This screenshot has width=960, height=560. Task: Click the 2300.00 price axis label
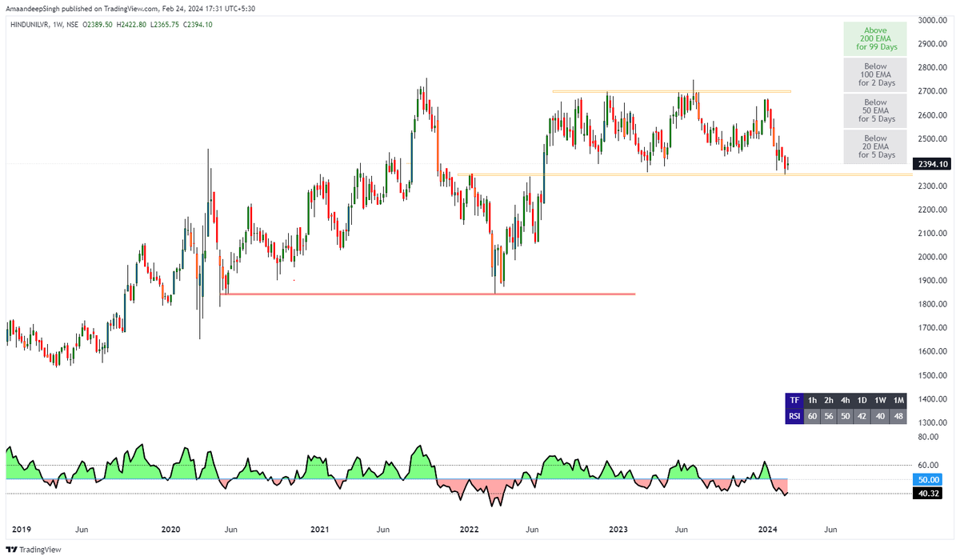[933, 186]
